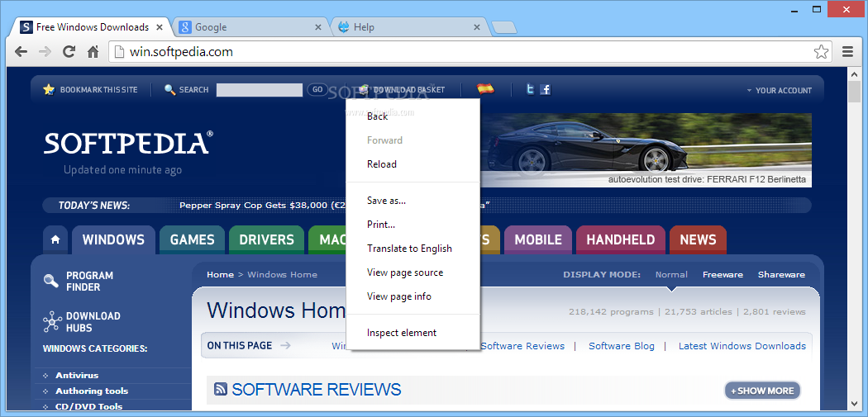Open the CD/DVD Tools category
The width and height of the screenshot is (868, 417).
(x=88, y=406)
